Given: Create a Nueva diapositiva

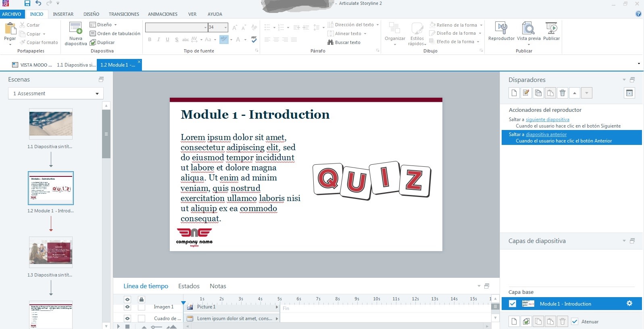Looking at the screenshot, I should pos(76,34).
